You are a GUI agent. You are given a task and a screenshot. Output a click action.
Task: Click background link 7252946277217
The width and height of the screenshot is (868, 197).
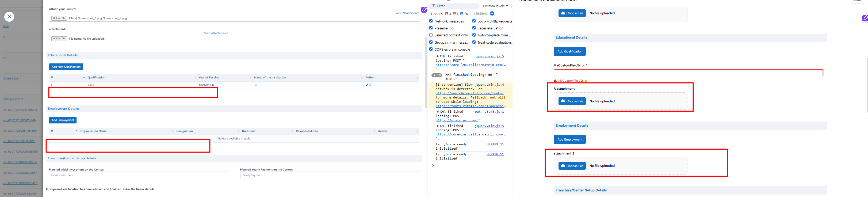click(x=13, y=100)
